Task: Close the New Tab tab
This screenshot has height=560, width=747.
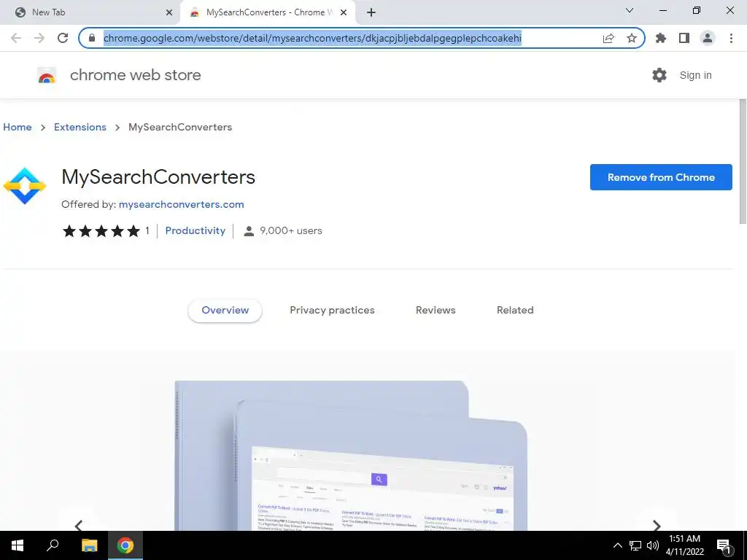Action: click(169, 12)
